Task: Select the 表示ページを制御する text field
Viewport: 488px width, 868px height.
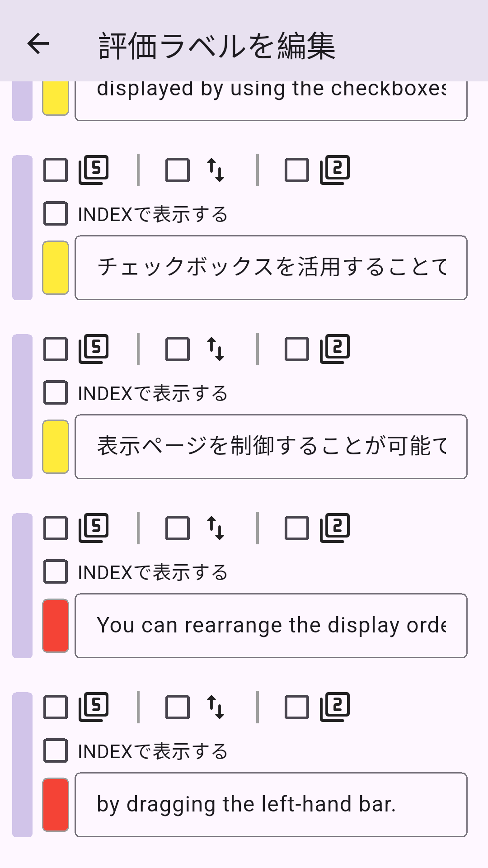Action: coord(271,446)
